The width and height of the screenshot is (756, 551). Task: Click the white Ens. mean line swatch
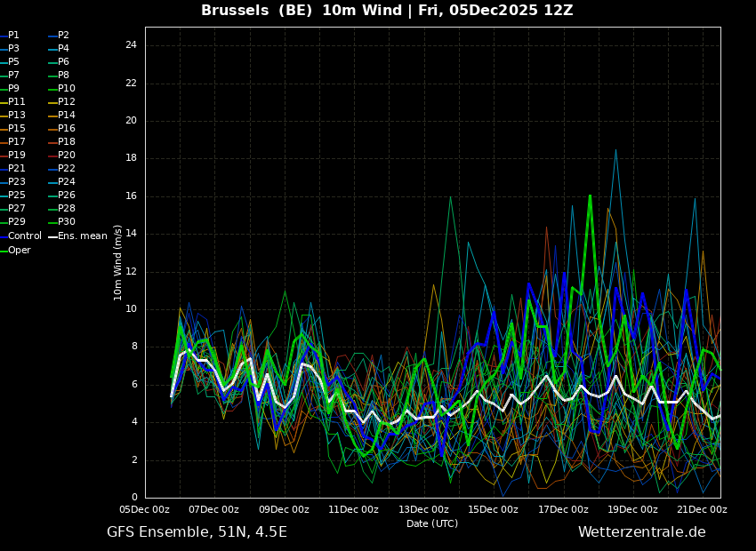pos(52,236)
